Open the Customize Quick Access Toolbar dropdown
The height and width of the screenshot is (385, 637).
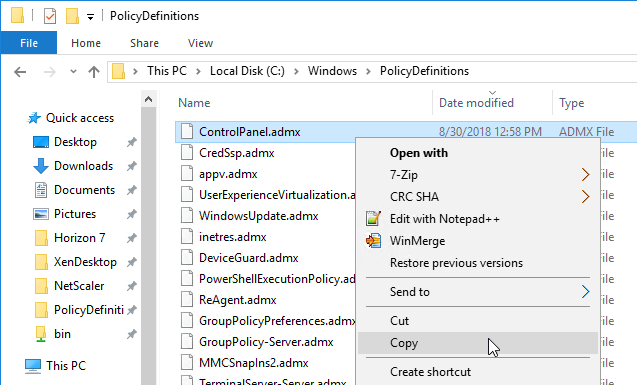click(90, 17)
